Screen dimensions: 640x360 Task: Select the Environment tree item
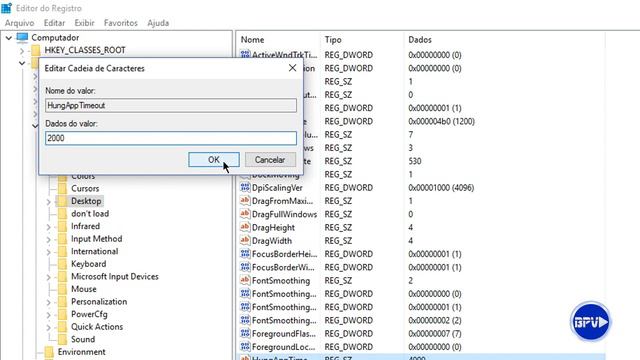pos(82,352)
